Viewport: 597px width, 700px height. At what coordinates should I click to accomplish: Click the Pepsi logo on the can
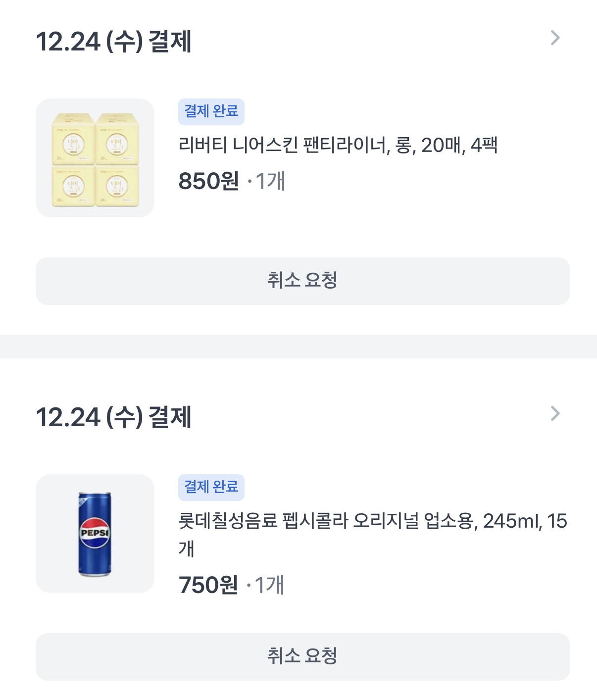[x=95, y=533]
